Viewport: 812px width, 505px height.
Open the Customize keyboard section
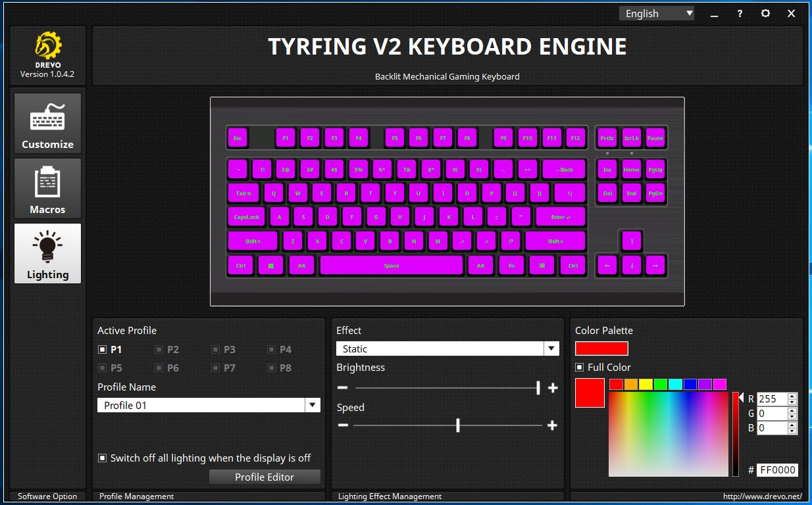pyautogui.click(x=47, y=123)
